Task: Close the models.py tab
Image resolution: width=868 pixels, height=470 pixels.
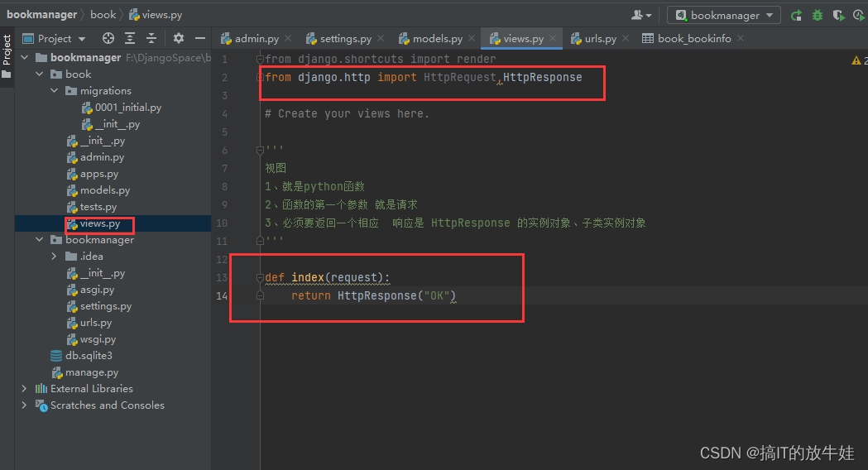Action: (472, 38)
